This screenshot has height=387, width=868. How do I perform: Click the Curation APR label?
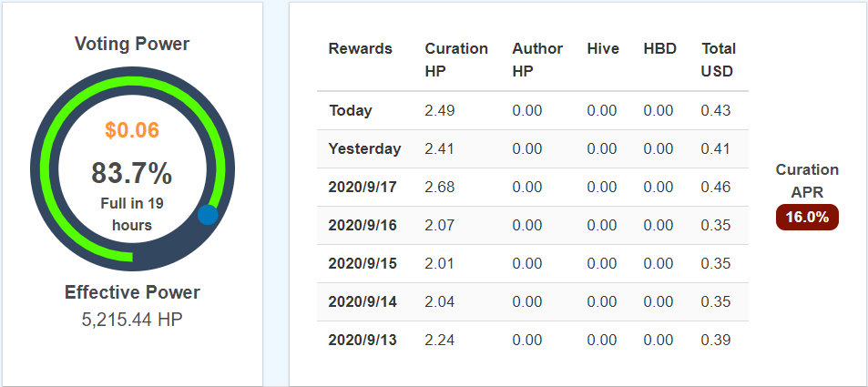tap(807, 178)
